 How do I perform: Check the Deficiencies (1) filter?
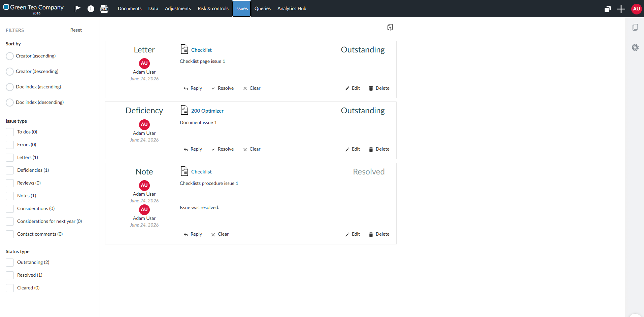tap(10, 170)
